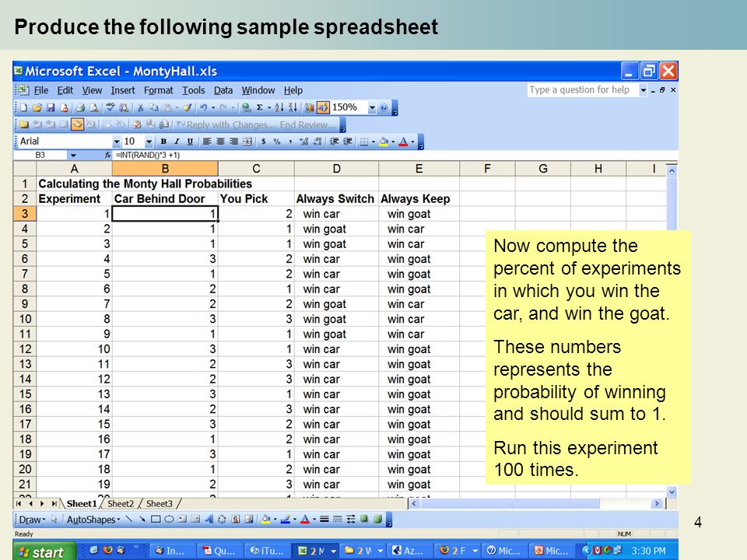Open the AutoShapes dropdown
747x560 pixels.
[x=93, y=520]
